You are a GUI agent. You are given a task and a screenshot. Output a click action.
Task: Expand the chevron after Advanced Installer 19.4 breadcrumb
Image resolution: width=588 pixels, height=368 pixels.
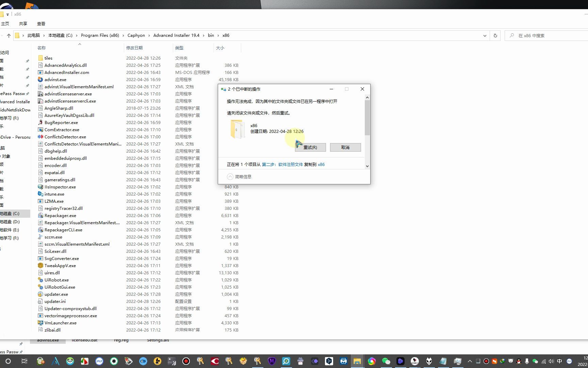tap(203, 35)
